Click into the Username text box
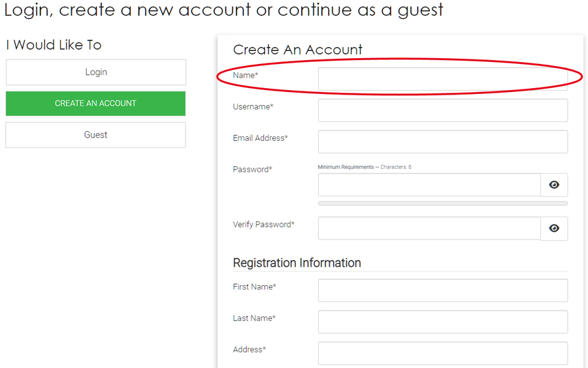The width and height of the screenshot is (588, 368). (x=442, y=110)
